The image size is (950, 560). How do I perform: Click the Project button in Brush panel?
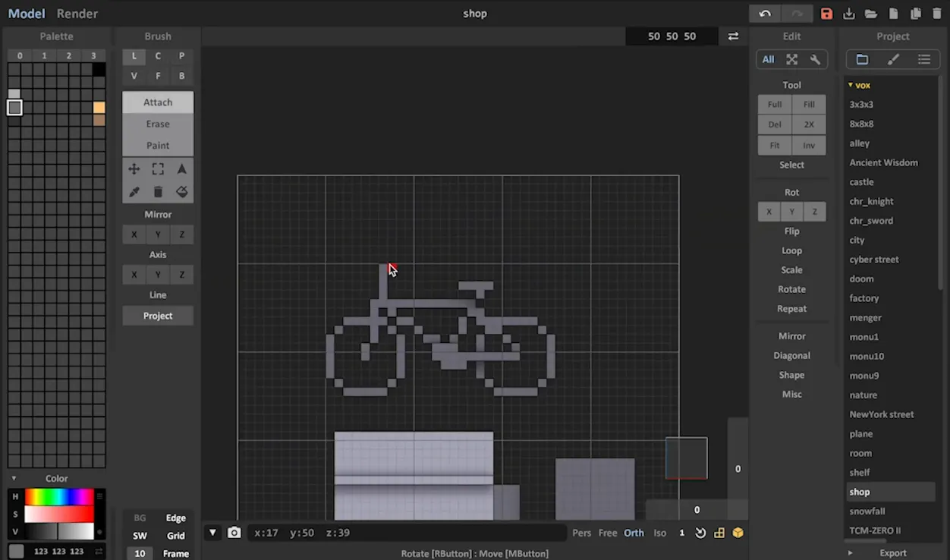click(x=158, y=316)
